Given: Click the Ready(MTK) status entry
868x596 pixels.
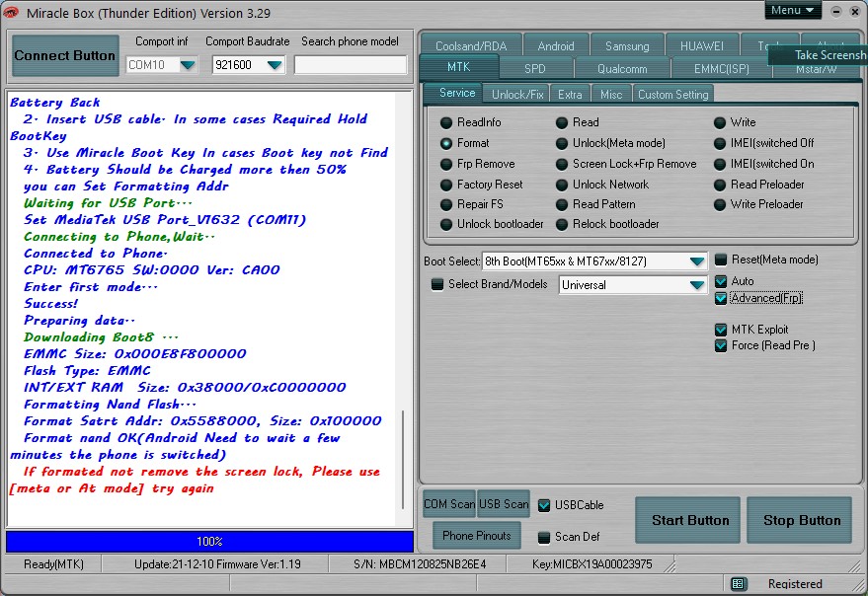Looking at the screenshot, I should point(53,564).
